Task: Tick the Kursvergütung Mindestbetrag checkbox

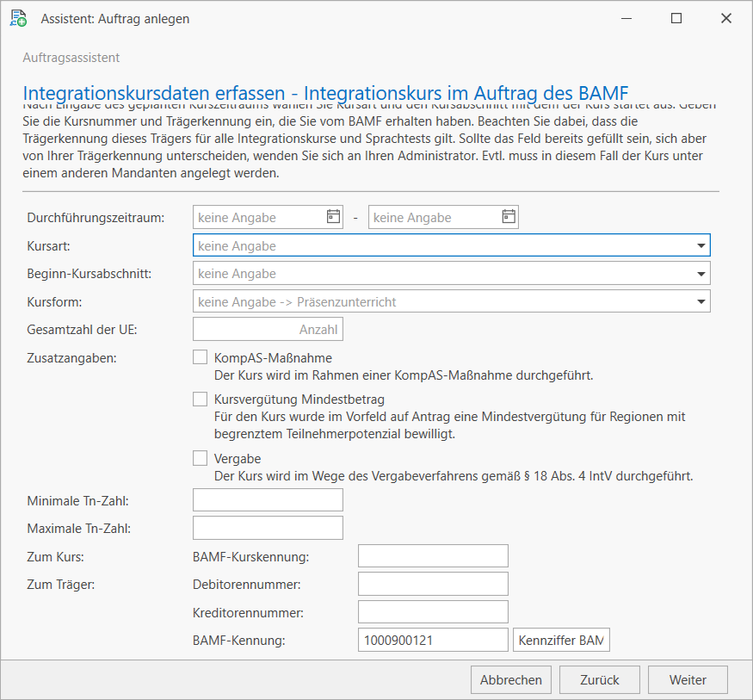Action: click(201, 399)
